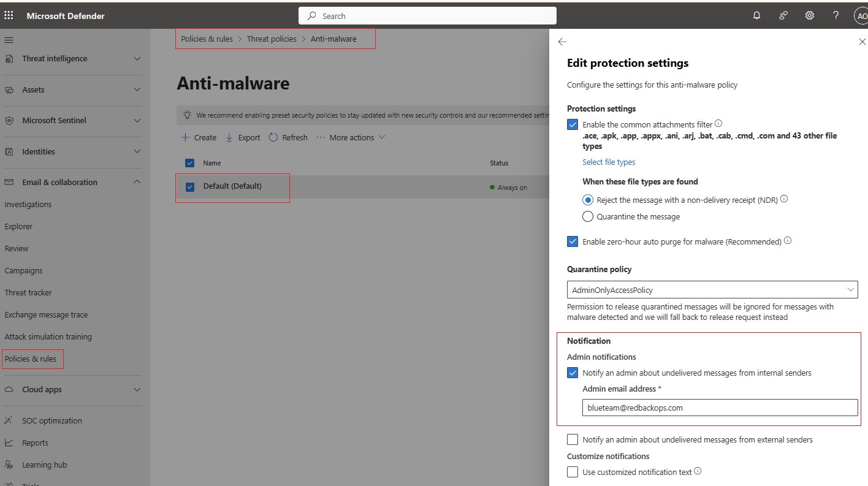Viewport: 868px width, 486px height.
Task: Collapse Email & collaboration section
Action: click(137, 182)
